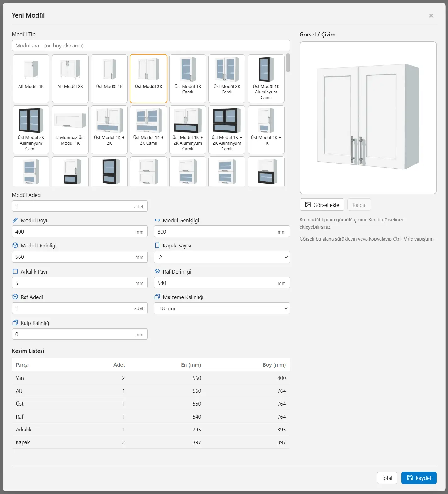Focus the Modül ara search field

click(x=151, y=45)
